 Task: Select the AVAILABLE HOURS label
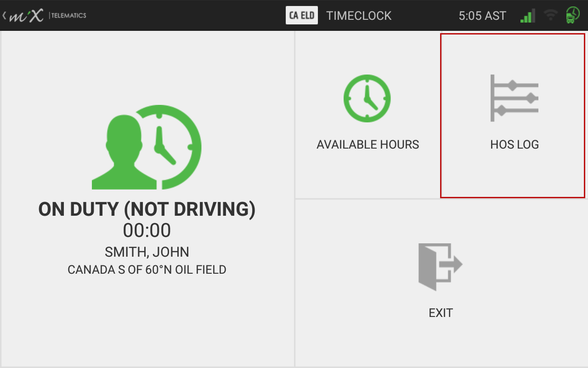[367, 144]
